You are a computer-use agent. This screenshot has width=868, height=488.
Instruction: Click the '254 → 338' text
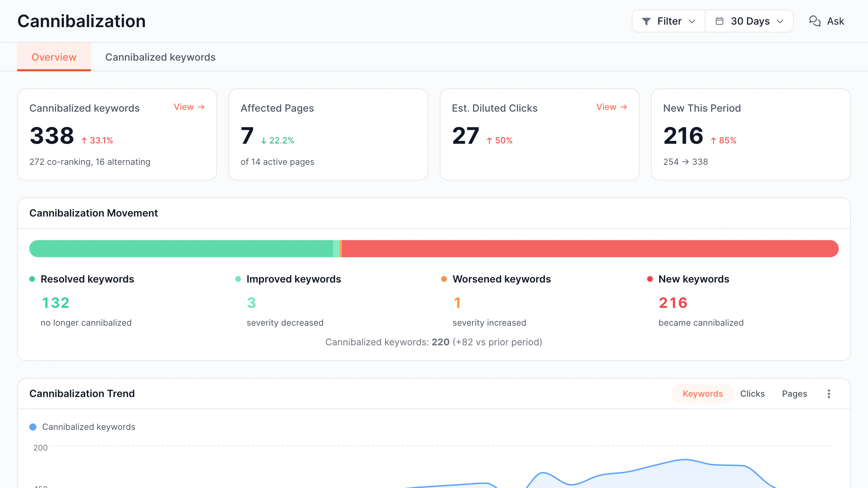pyautogui.click(x=686, y=162)
